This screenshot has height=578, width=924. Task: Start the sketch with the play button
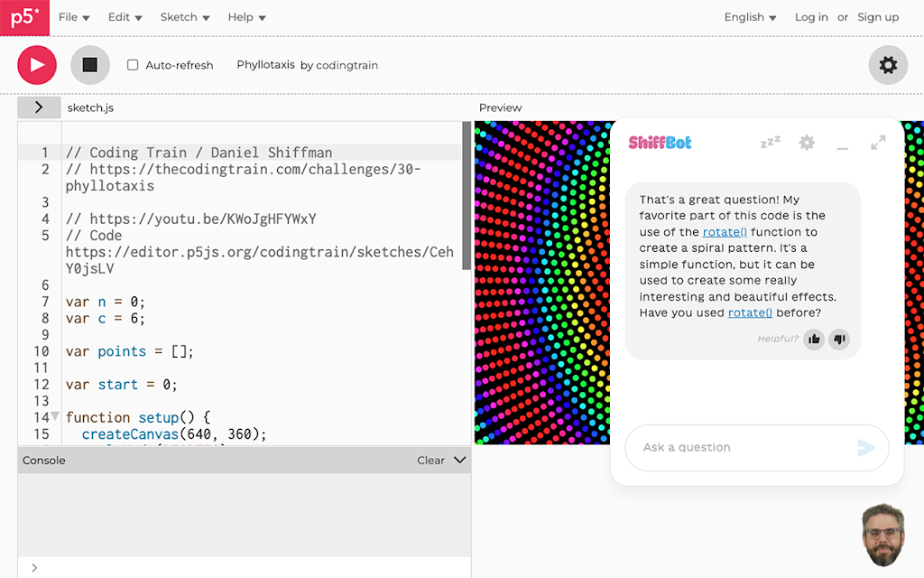[37, 65]
